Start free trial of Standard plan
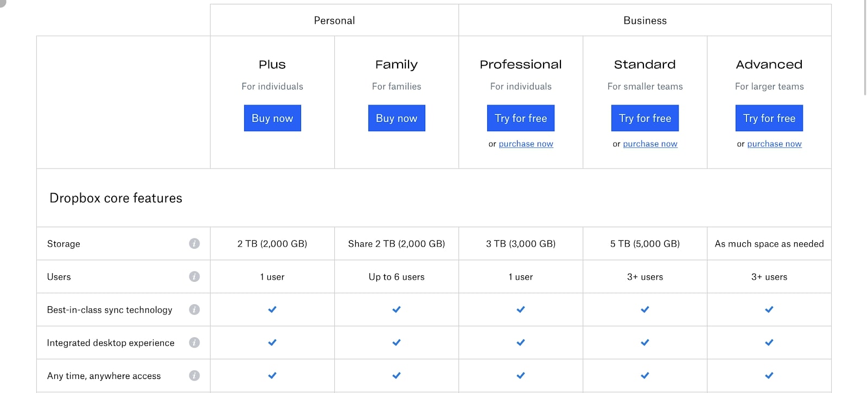The image size is (868, 393). point(645,118)
